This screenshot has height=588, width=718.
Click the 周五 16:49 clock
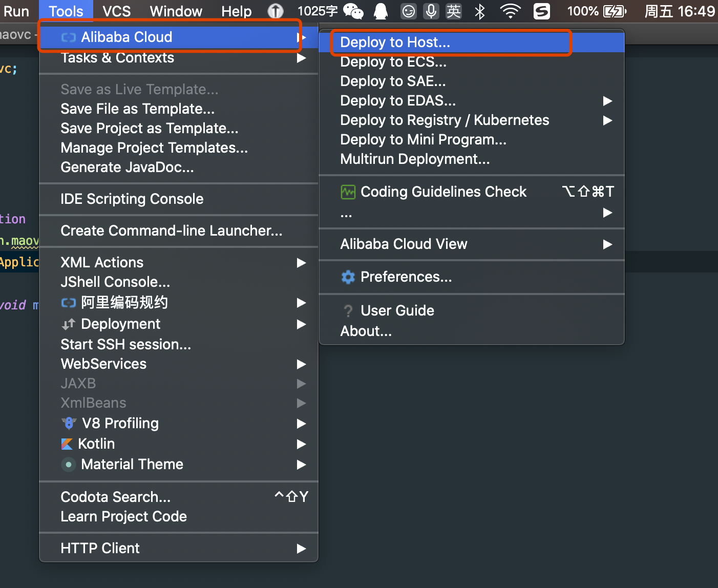coord(680,11)
